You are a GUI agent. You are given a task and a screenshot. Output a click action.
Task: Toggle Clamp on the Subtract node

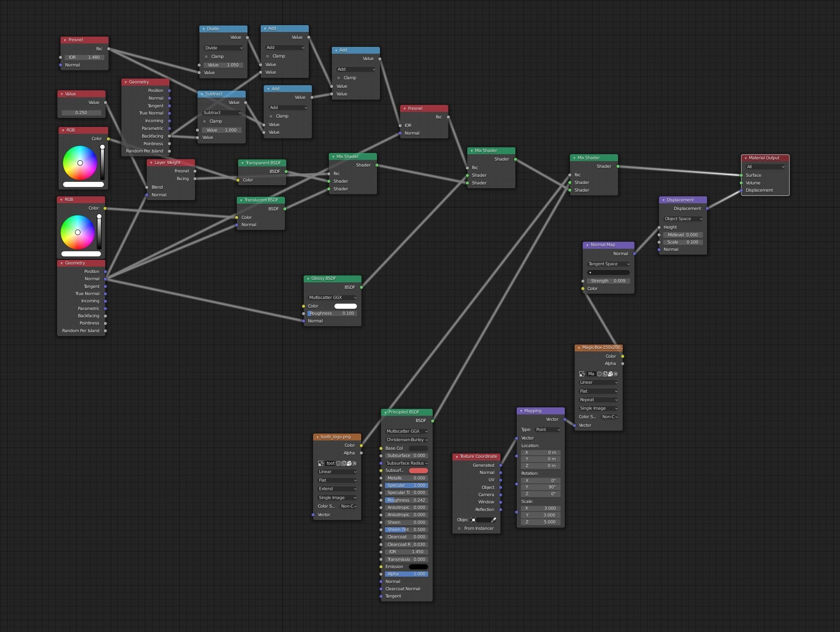[205, 121]
